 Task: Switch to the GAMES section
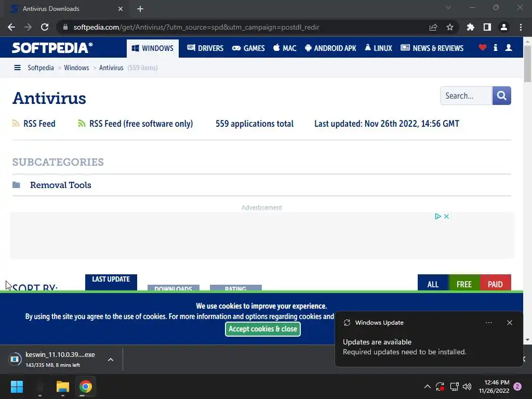[x=248, y=48]
